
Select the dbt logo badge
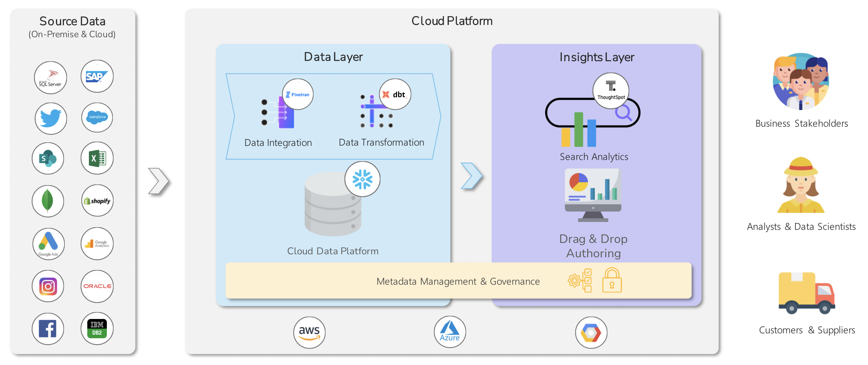pos(395,94)
